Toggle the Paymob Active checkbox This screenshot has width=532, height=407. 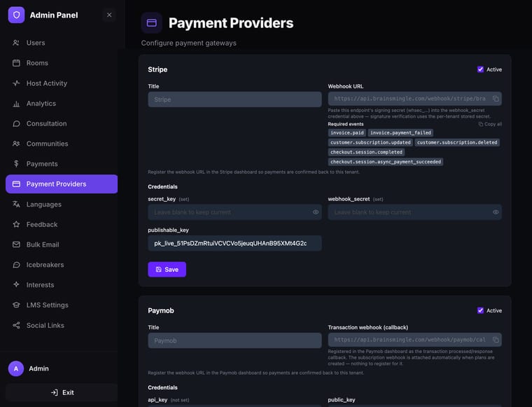[x=480, y=310]
